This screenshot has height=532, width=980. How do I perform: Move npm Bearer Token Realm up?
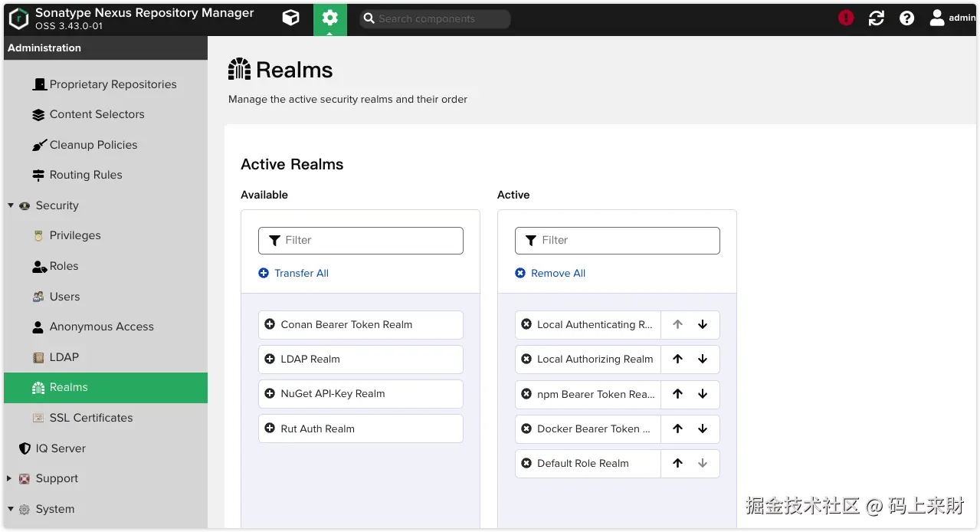point(677,394)
